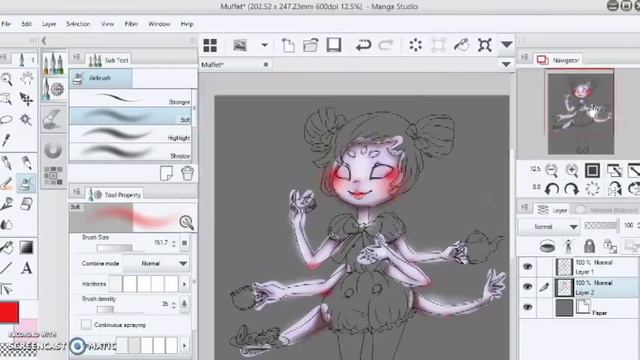The height and width of the screenshot is (360, 640).
Task: Click the Save icon in command bar
Action: tap(334, 45)
